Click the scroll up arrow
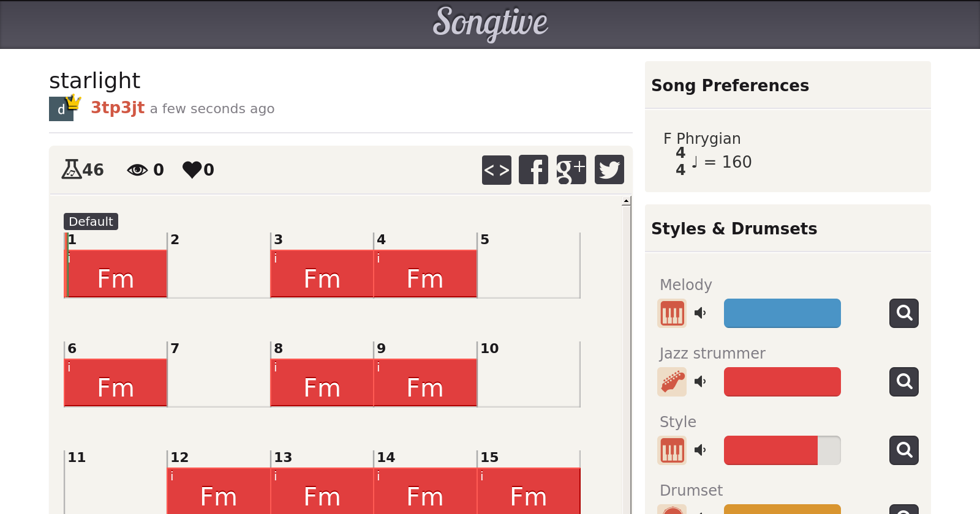The width and height of the screenshot is (980, 514). point(626,201)
